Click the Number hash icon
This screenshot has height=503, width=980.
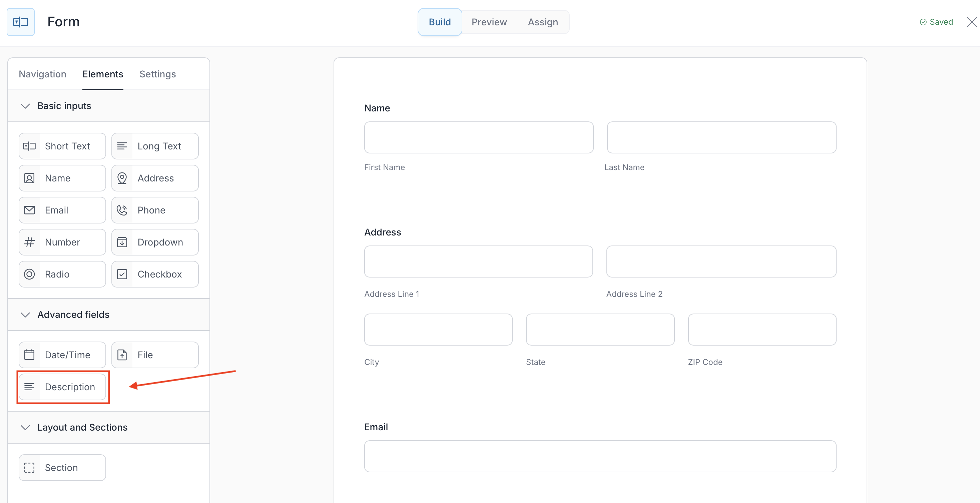(29, 242)
